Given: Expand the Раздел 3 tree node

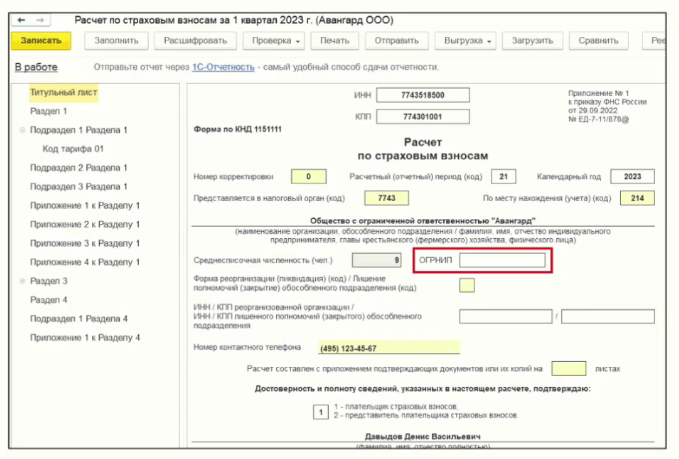Looking at the screenshot, I should pyautogui.click(x=22, y=281).
